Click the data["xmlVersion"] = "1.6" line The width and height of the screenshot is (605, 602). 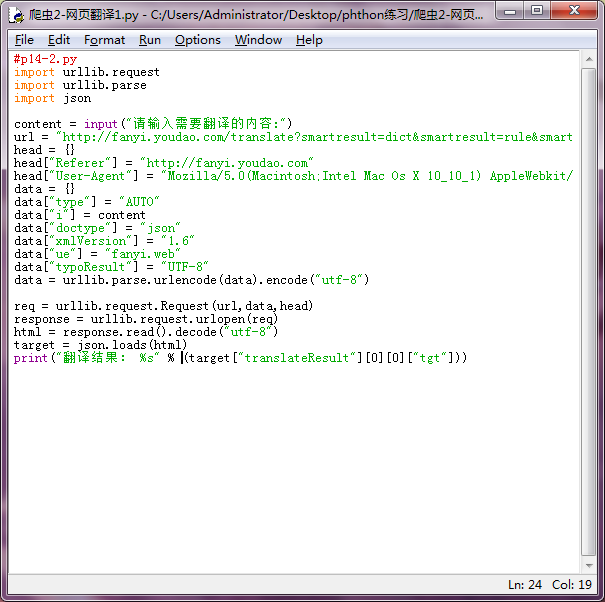click(104, 242)
